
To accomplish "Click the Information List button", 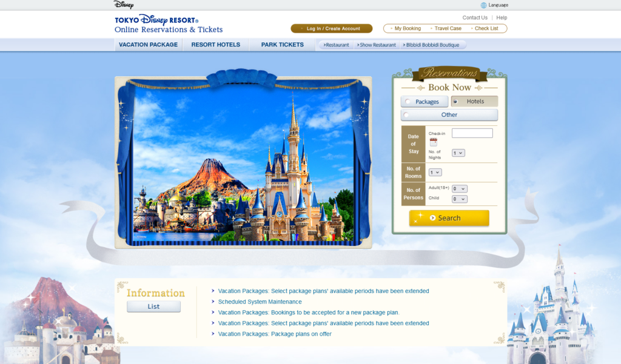I will click(153, 306).
